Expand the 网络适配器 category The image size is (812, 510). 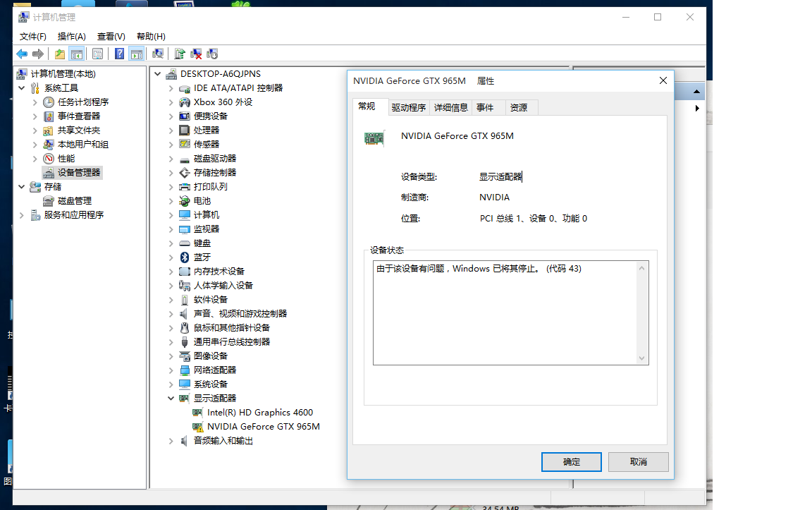pyautogui.click(x=171, y=370)
